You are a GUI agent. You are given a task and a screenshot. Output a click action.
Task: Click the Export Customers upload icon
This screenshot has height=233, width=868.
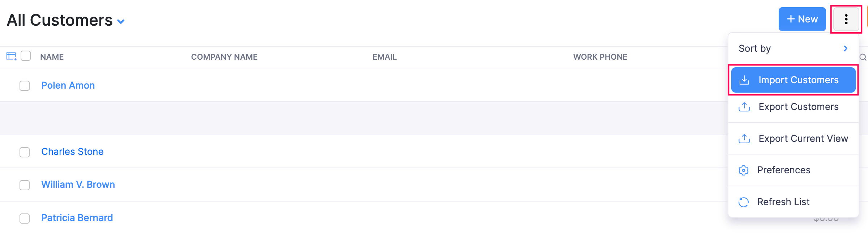[744, 107]
